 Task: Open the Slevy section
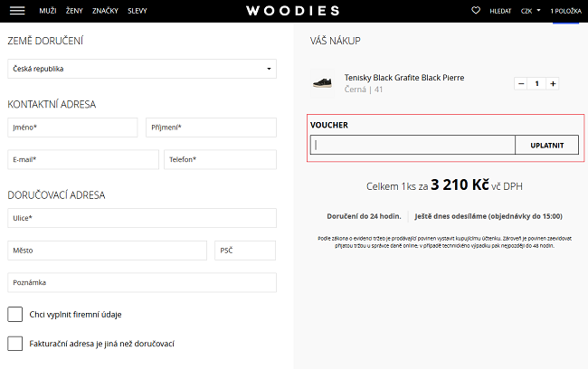tap(138, 11)
